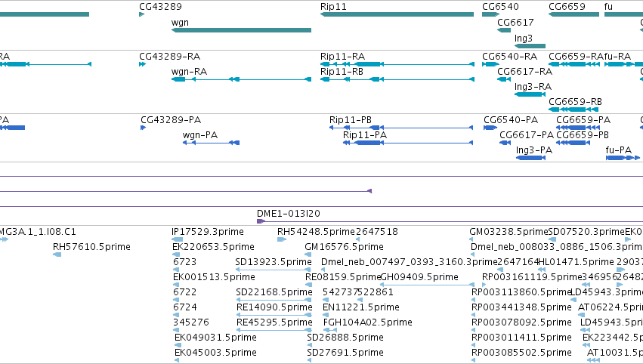
Task: Select the Ing3 gene bar
Action: pyautogui.click(x=530, y=46)
